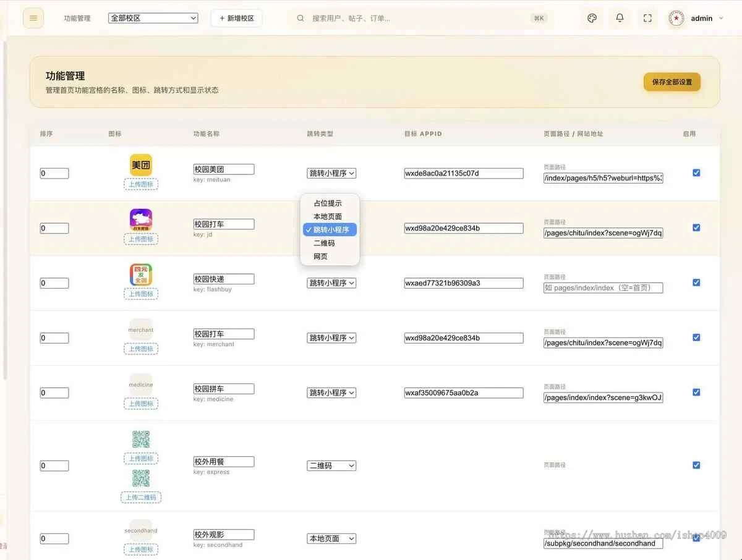Click the path field /index/pages/h5/h5
The height and width of the screenshot is (560, 742).
coord(603,178)
